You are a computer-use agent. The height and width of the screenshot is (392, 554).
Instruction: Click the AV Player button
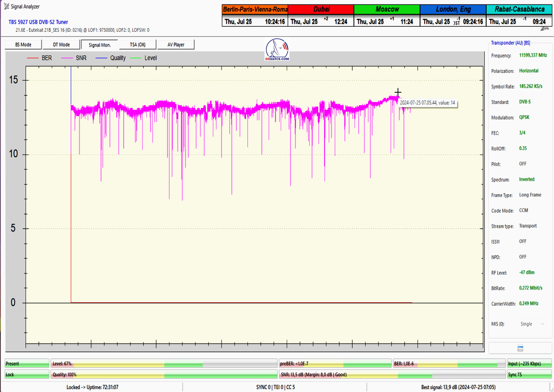coord(175,45)
